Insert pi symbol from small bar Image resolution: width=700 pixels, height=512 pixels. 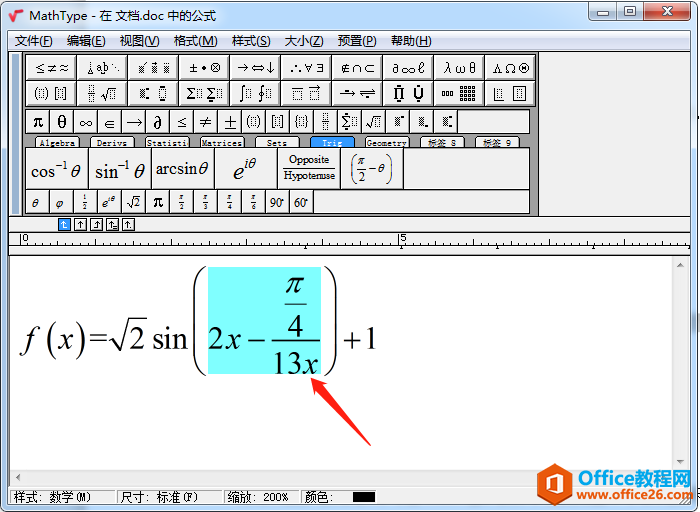click(38, 121)
